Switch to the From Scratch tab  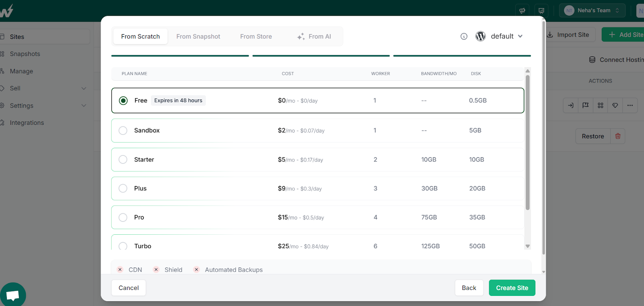[x=140, y=37]
